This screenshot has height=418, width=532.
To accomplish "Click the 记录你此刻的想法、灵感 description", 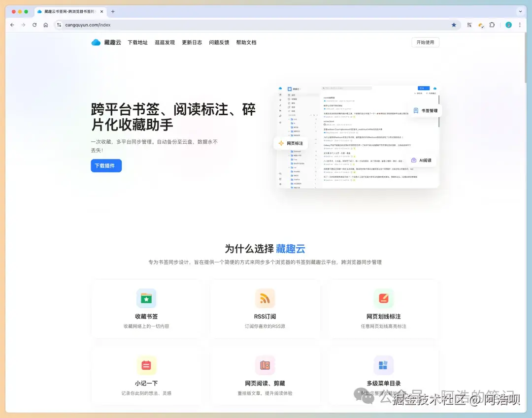I will pyautogui.click(x=146, y=393).
